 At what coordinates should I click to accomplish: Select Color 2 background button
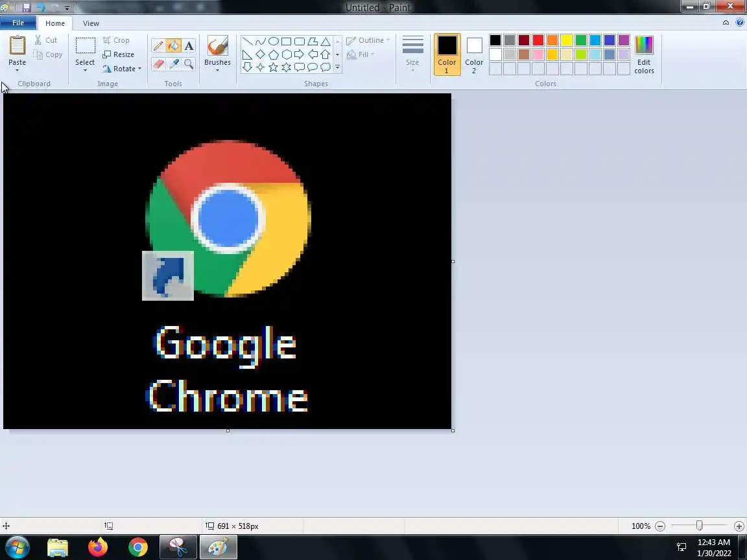(474, 54)
